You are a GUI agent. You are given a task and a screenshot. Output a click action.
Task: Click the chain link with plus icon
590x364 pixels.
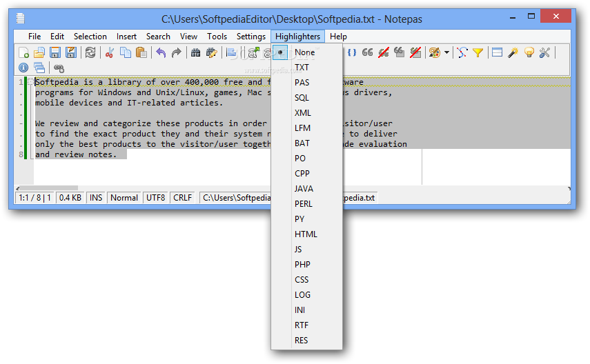pyautogui.click(x=59, y=68)
